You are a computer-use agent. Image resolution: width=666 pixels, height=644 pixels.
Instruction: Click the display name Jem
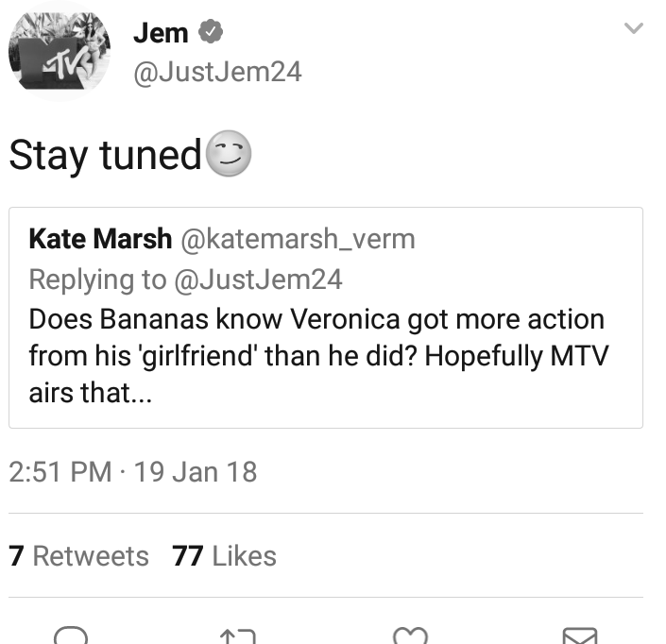pyautogui.click(x=161, y=33)
